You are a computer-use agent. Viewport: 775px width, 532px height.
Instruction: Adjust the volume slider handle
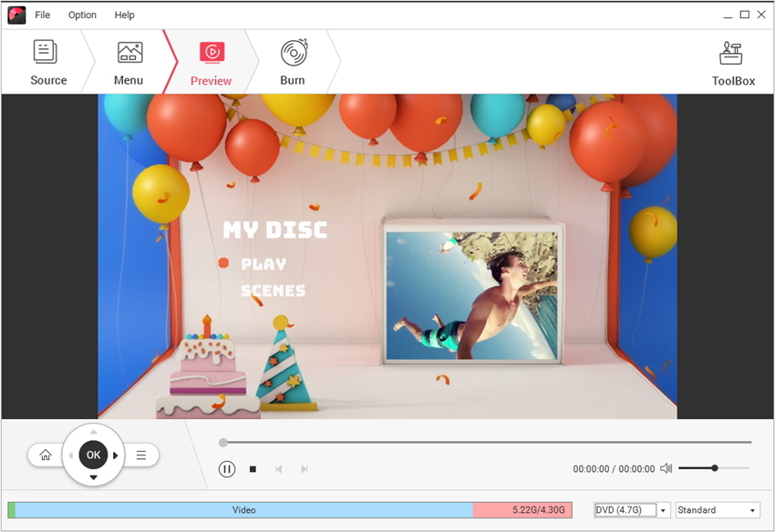pyautogui.click(x=715, y=468)
